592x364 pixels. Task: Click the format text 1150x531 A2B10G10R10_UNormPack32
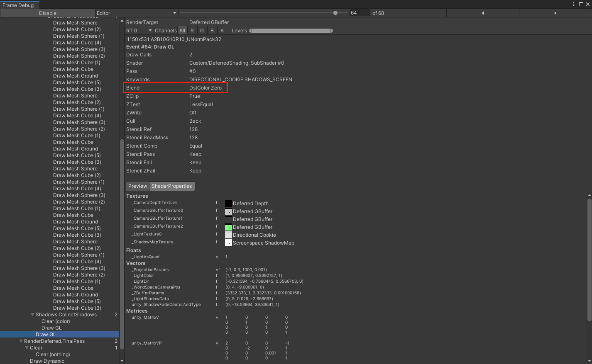174,39
